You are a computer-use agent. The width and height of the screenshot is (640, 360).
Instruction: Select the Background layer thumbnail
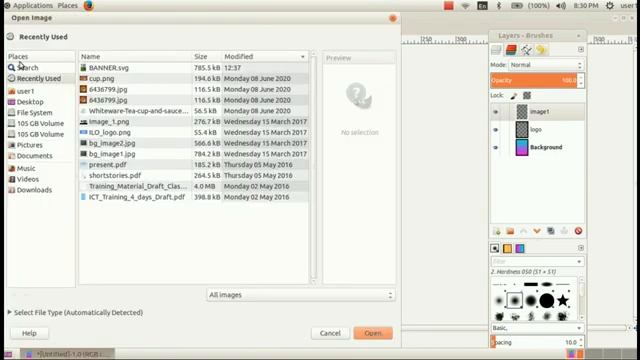(x=522, y=147)
